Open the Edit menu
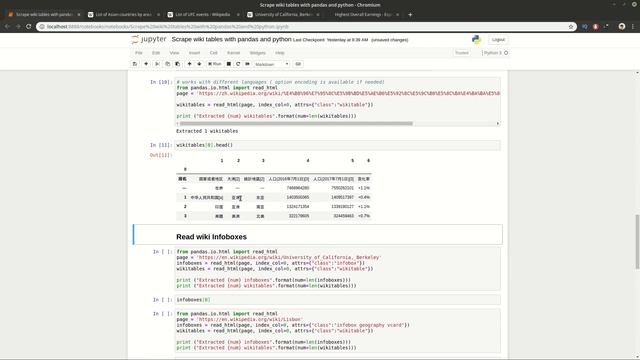This screenshot has height=360, width=640. 156,53
